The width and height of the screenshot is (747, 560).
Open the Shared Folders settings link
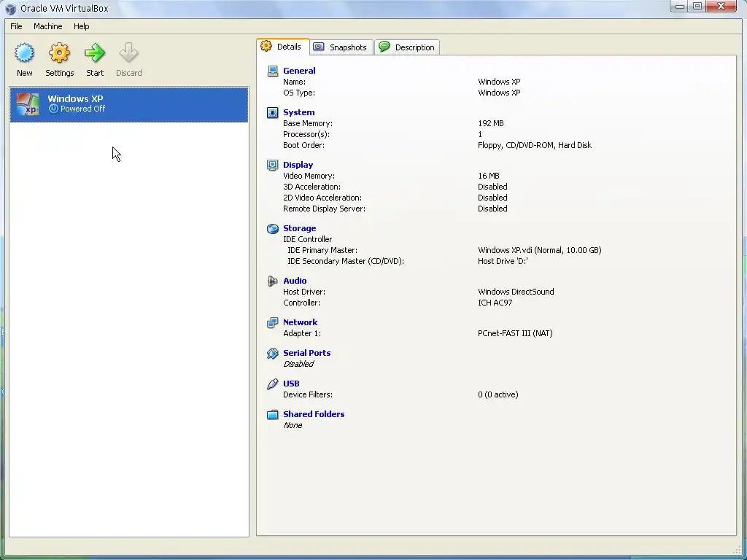tap(314, 414)
